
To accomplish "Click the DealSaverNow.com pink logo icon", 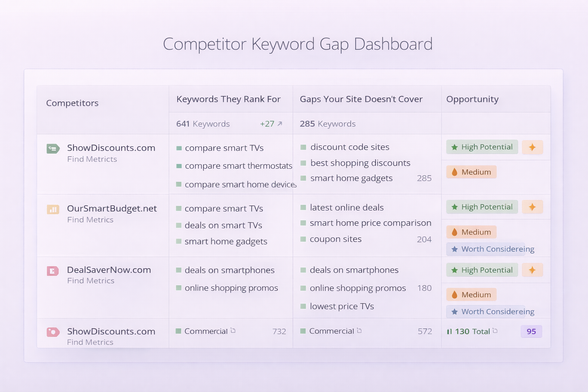I will point(52,270).
